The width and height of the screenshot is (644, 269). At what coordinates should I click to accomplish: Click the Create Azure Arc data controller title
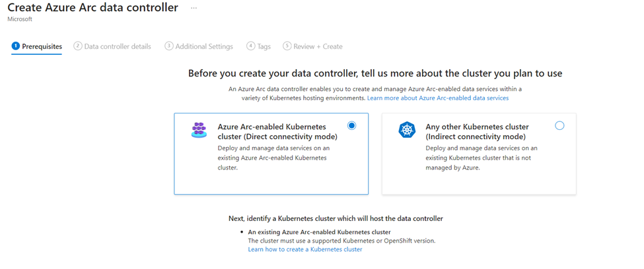93,8
